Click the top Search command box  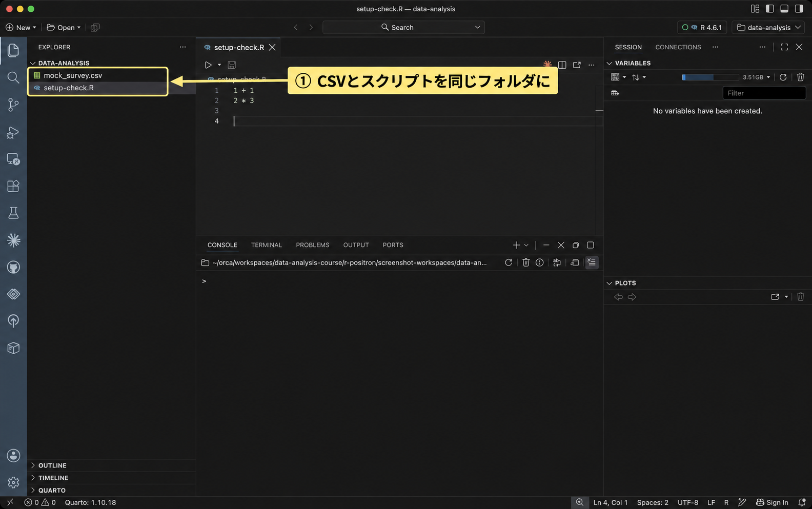point(403,28)
